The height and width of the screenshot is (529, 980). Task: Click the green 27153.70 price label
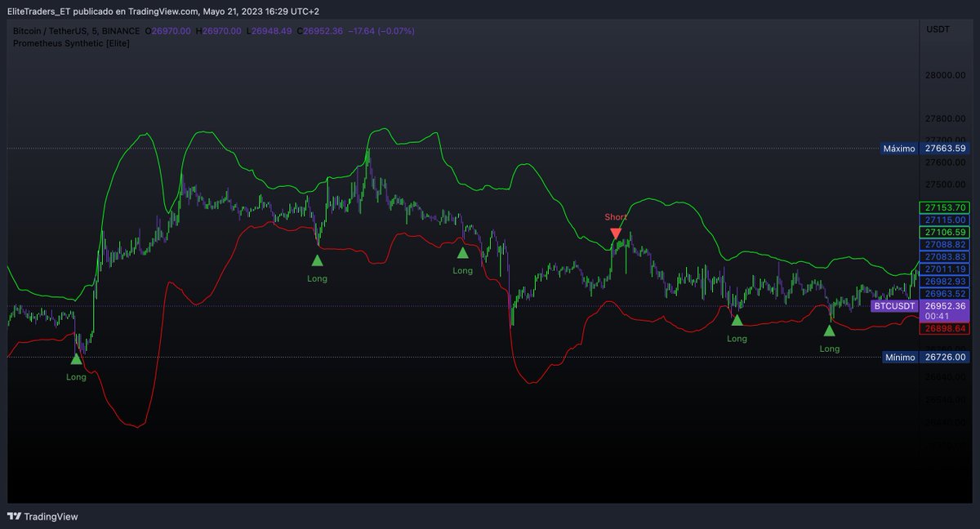click(946, 207)
